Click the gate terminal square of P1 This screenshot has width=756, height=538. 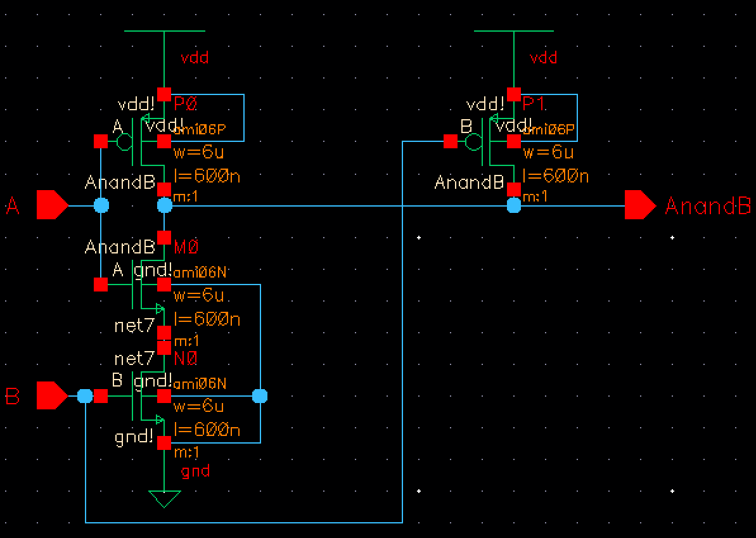tap(451, 141)
